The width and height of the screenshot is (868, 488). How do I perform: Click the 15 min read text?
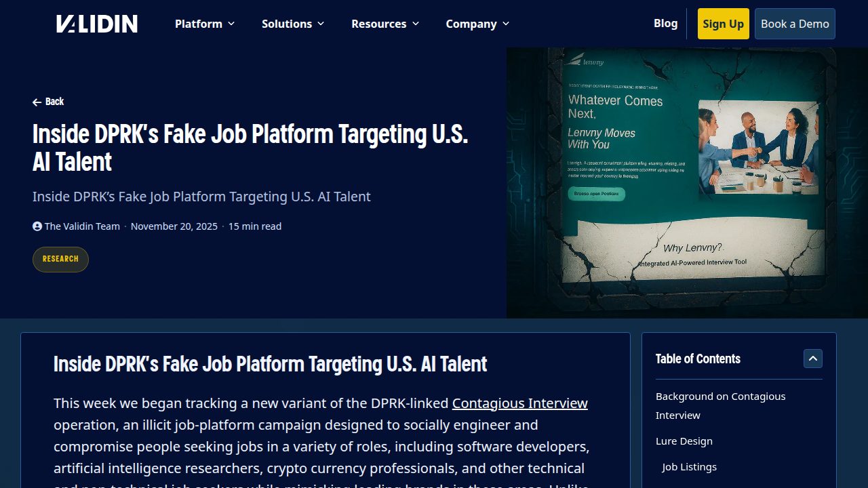[255, 226]
